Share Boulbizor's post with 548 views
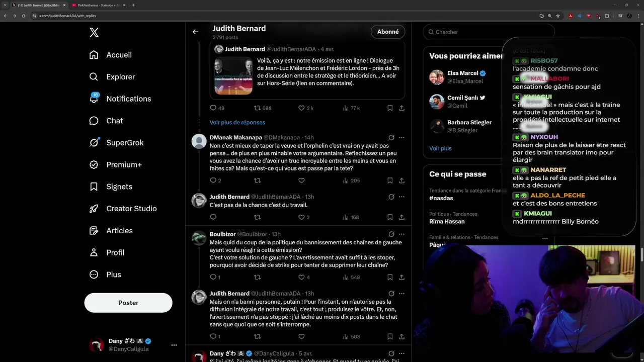 (401, 277)
